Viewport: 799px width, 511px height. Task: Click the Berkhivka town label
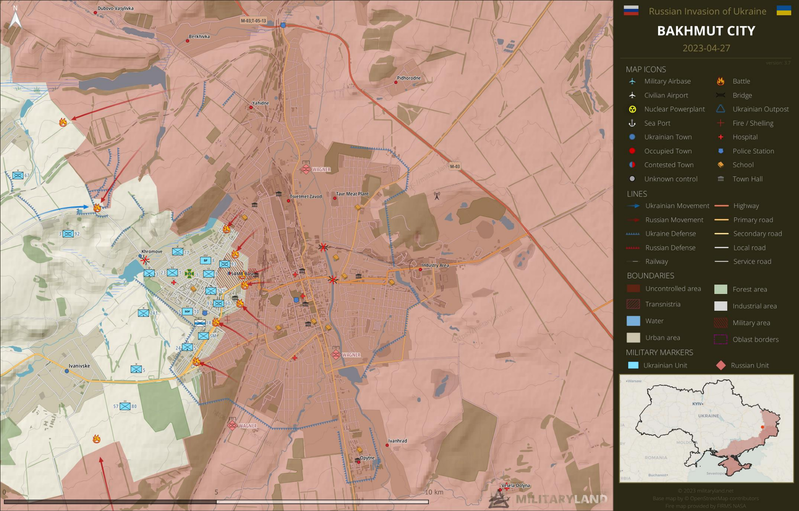[199, 37]
